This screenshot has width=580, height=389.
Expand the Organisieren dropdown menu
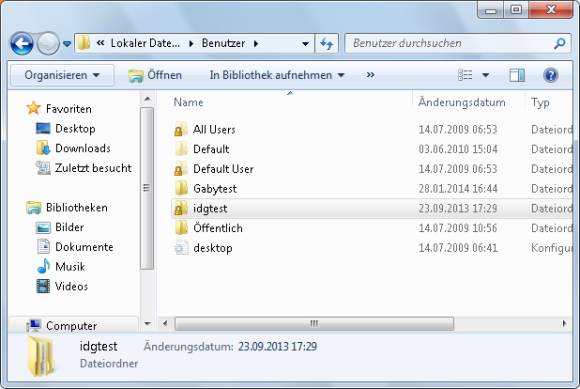pos(62,75)
